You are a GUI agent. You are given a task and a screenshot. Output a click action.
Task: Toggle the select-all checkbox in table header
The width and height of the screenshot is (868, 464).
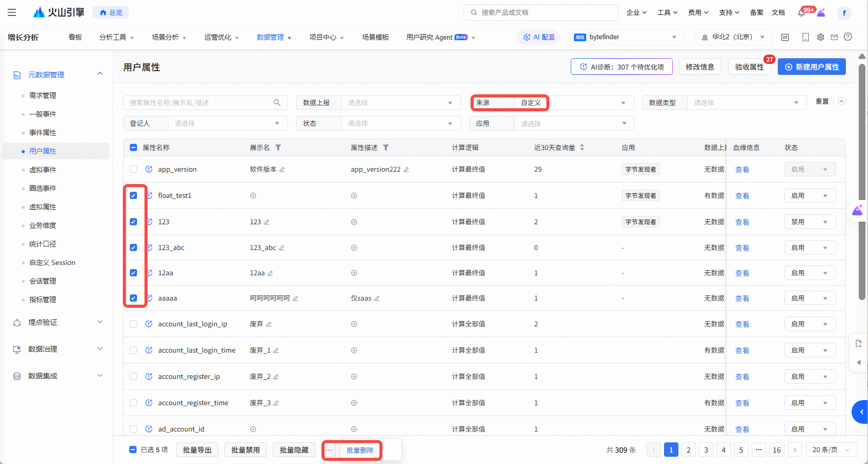133,147
